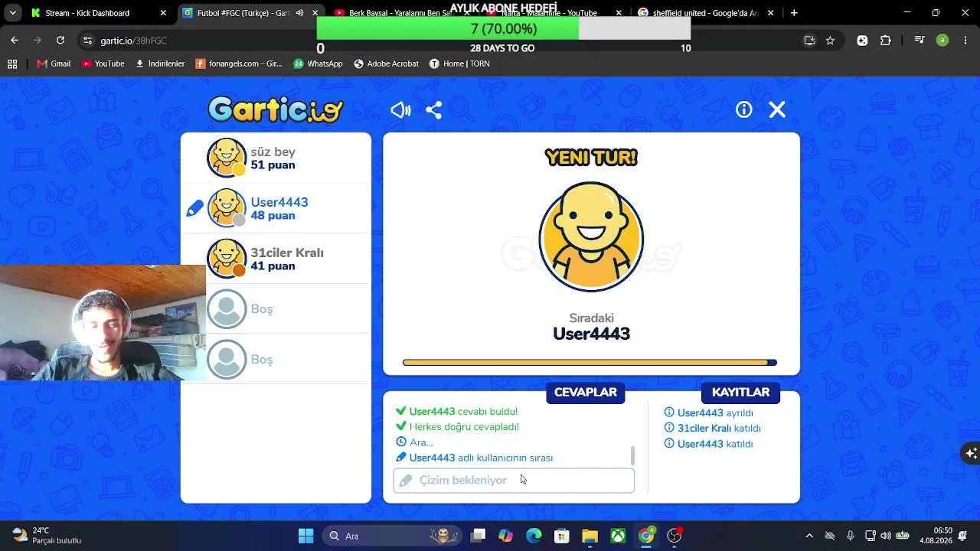The image size is (980, 551).
Task: Click 'Herkes doğru cevapladı!' message
Action: click(464, 427)
